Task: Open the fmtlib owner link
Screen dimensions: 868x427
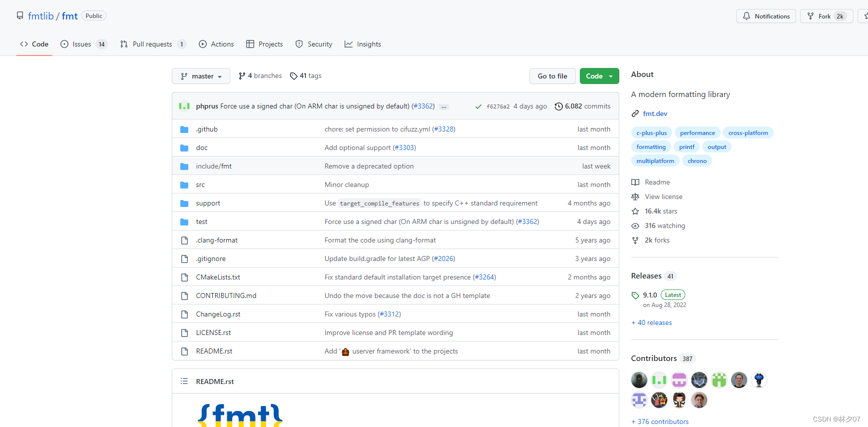Action: 40,16
